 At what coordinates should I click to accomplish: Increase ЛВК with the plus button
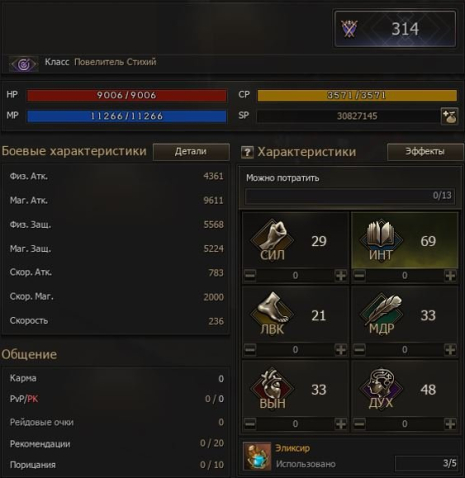click(341, 350)
